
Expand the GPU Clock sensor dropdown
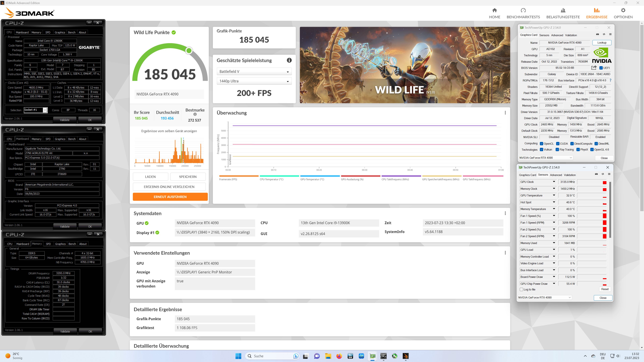click(x=554, y=182)
